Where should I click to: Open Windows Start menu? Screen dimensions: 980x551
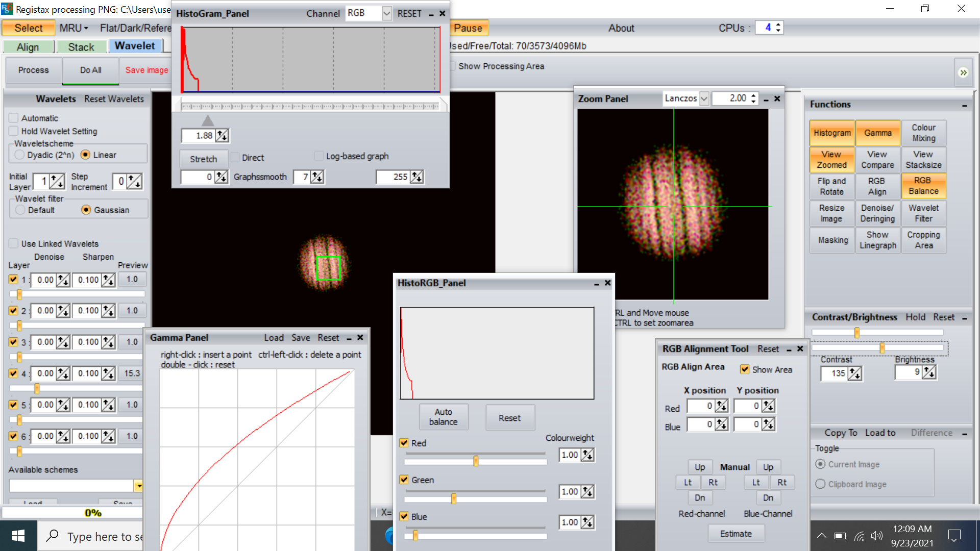point(18,536)
